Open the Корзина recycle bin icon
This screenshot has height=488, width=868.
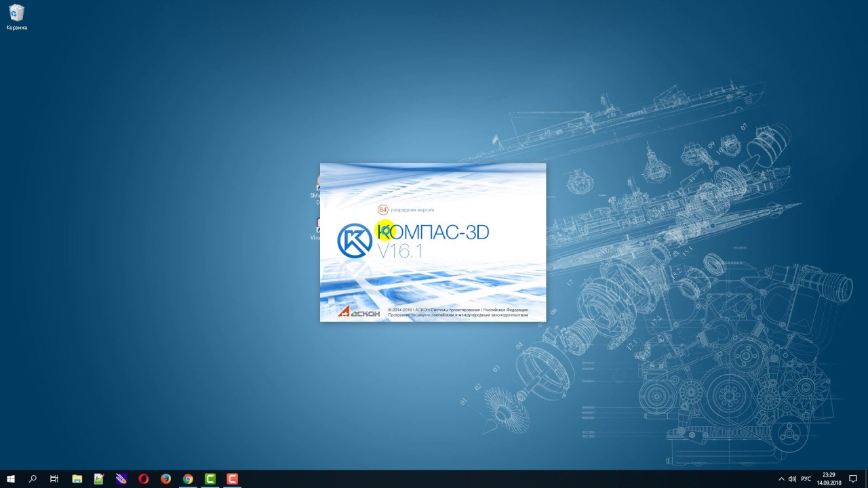(16, 17)
